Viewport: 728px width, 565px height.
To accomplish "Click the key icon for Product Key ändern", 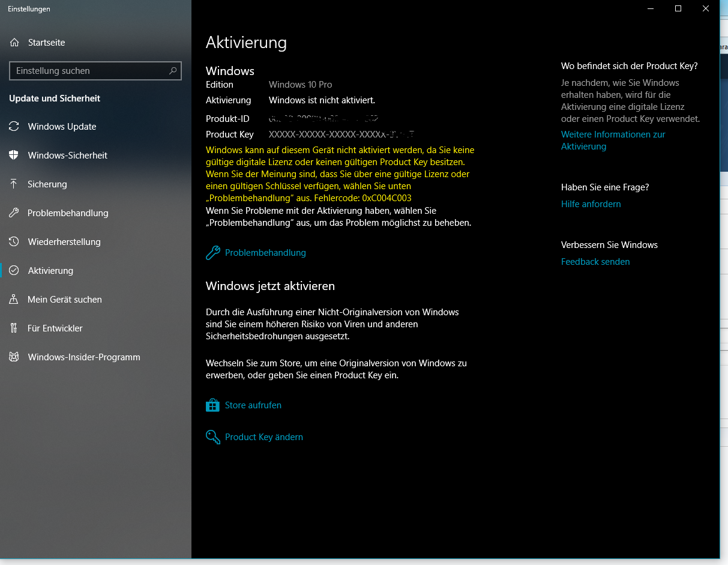I will tap(213, 437).
